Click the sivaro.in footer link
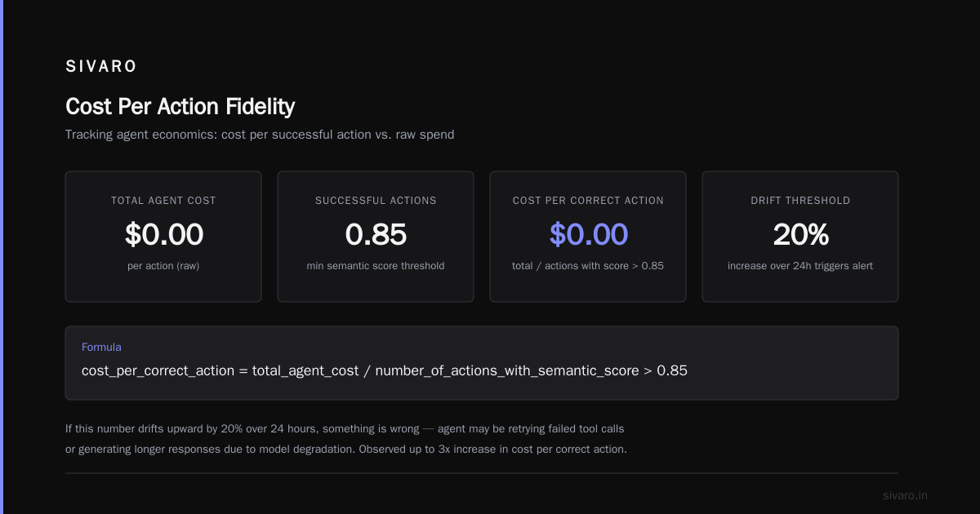Viewport: 980px width, 514px height. click(x=905, y=495)
